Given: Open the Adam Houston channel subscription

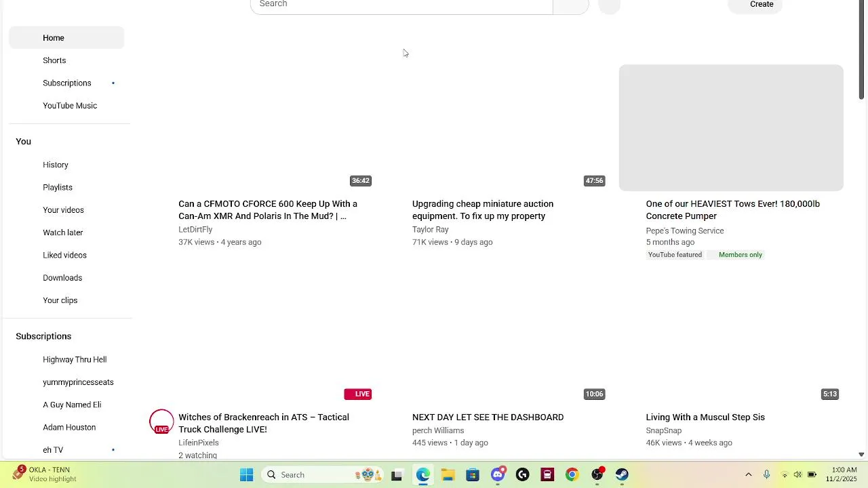Looking at the screenshot, I should pyautogui.click(x=66, y=428).
